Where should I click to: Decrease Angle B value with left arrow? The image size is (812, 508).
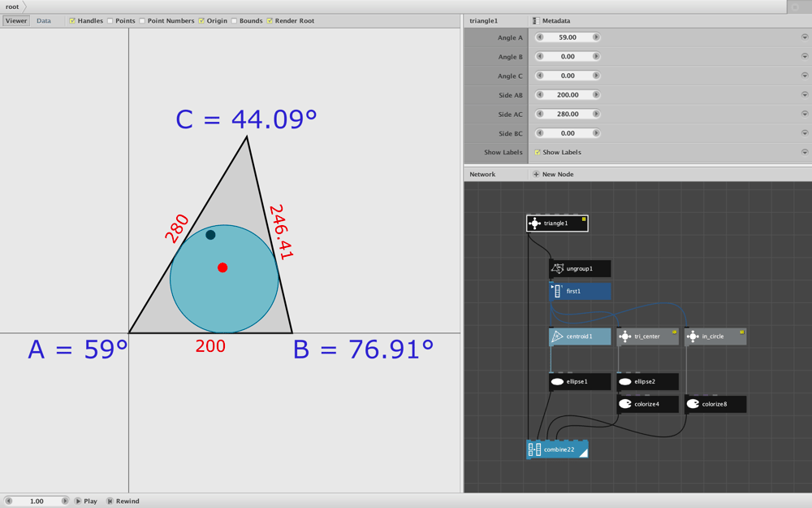pos(540,57)
